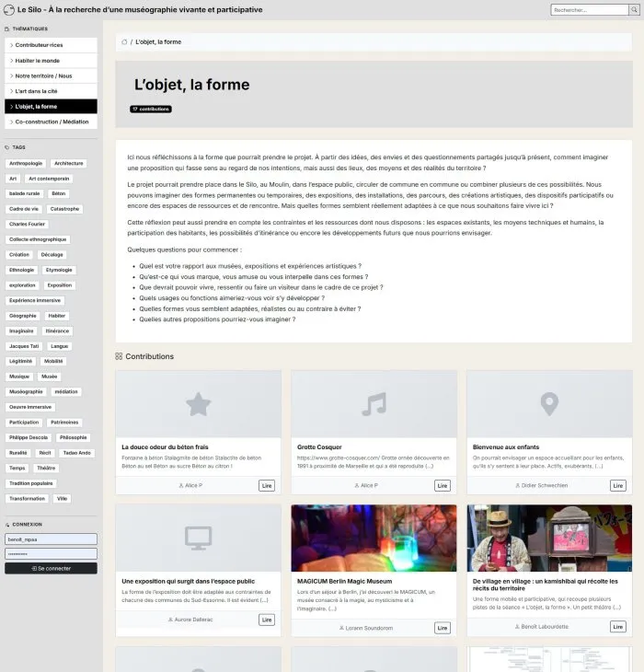The image size is (644, 672).
Task: Go to home via breadcrumb house icon
Action: 124,42
